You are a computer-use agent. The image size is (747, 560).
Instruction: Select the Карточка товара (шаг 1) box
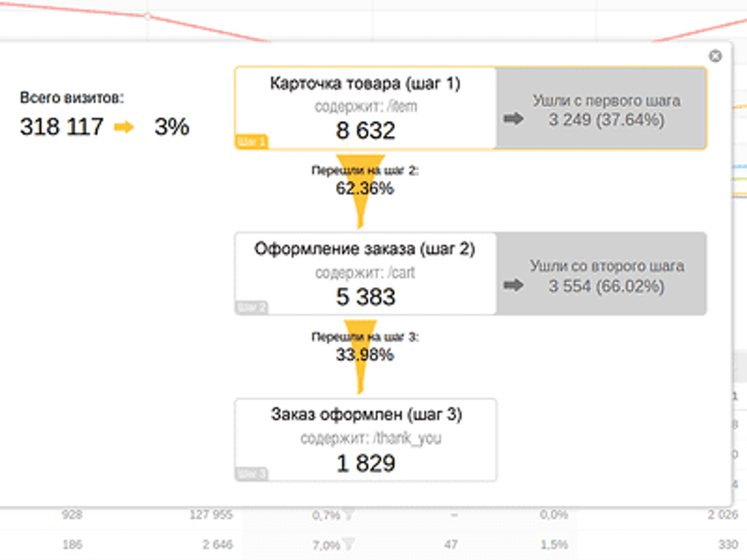point(366,109)
